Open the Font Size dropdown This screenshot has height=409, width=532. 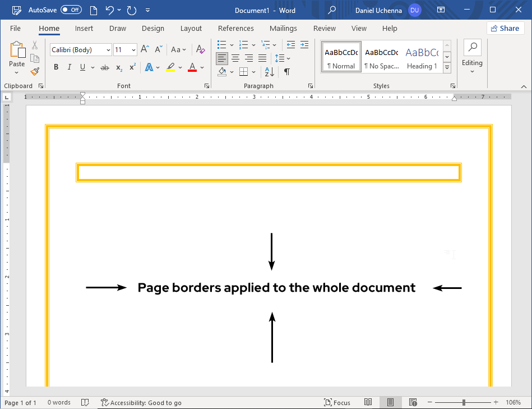(x=132, y=49)
